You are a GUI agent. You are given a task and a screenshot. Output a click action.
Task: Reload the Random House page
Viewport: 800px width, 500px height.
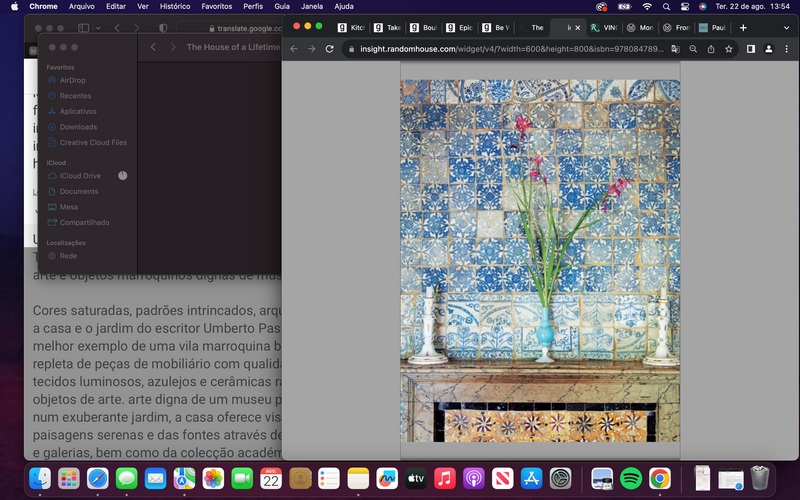point(329,48)
